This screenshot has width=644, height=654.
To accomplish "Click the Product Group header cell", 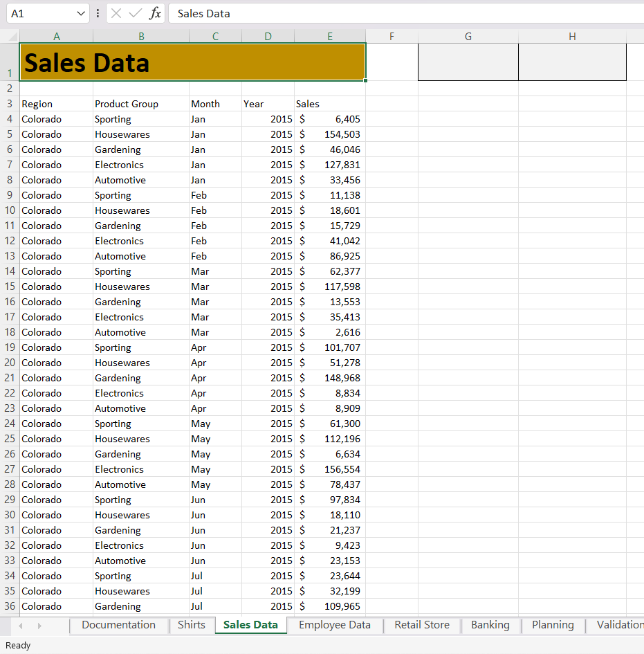I will 141,104.
